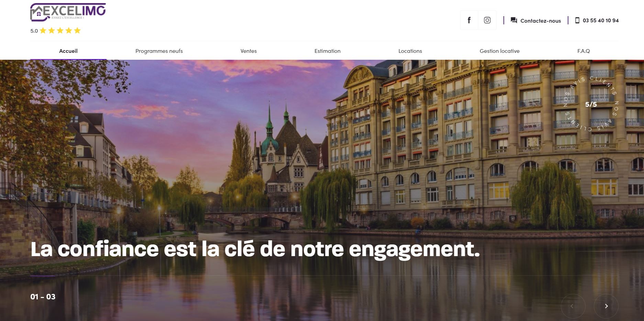Call phone number 03 55 40 10 94
The width and height of the screenshot is (644, 321).
coord(601,20)
